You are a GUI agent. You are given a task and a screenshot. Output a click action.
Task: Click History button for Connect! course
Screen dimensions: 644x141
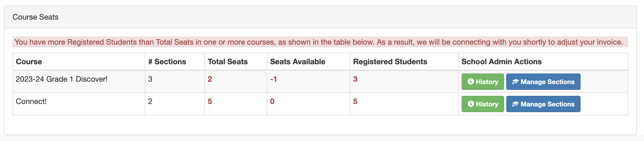(x=483, y=104)
